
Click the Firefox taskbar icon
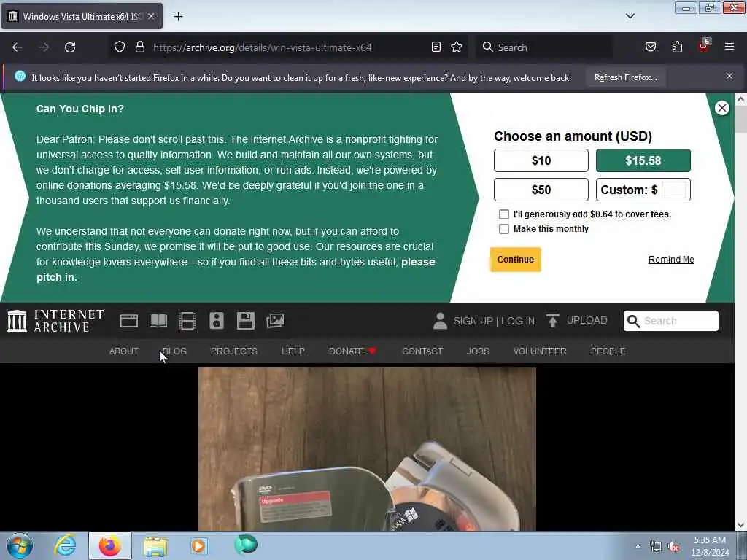click(110, 545)
